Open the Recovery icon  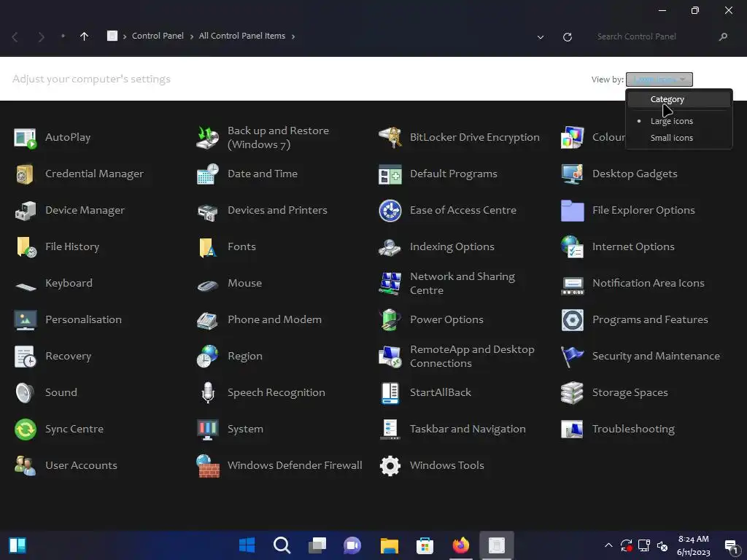26,357
